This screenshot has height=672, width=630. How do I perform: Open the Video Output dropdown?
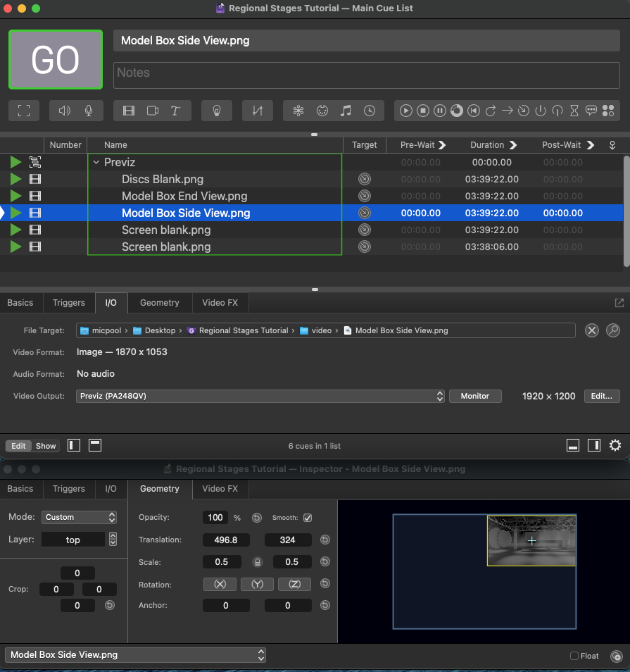point(260,396)
